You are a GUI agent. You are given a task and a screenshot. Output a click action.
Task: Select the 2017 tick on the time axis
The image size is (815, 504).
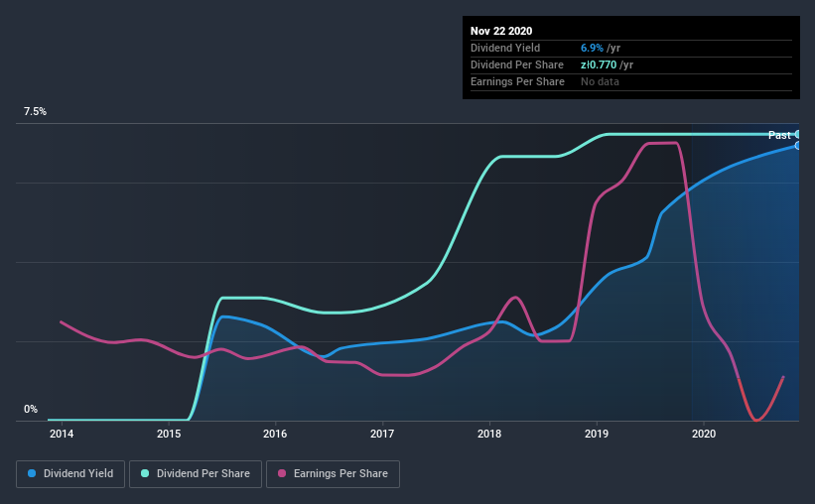click(382, 434)
